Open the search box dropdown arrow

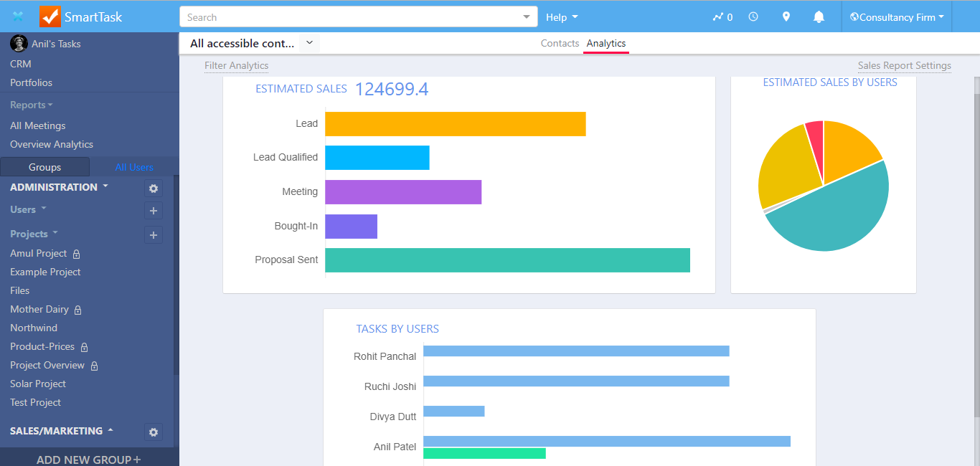527,17
